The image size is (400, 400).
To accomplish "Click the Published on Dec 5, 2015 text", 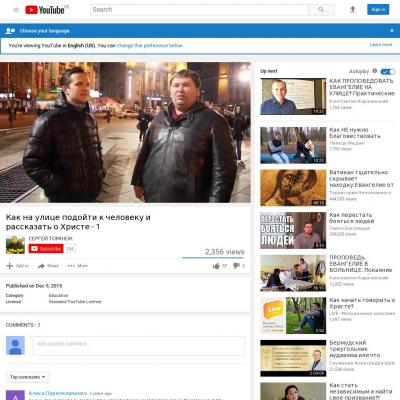I will pyautogui.click(x=34, y=286).
